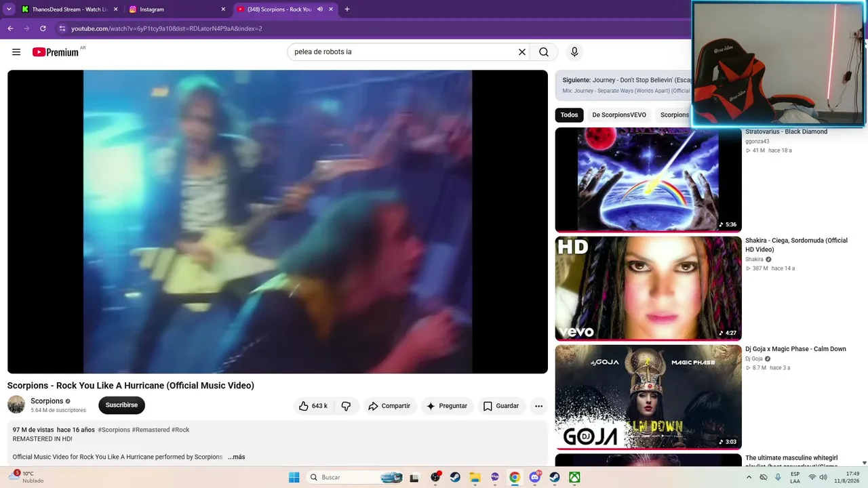Open Wi-Fi network settings in tray
This screenshot has height=488, width=868.
812,477
